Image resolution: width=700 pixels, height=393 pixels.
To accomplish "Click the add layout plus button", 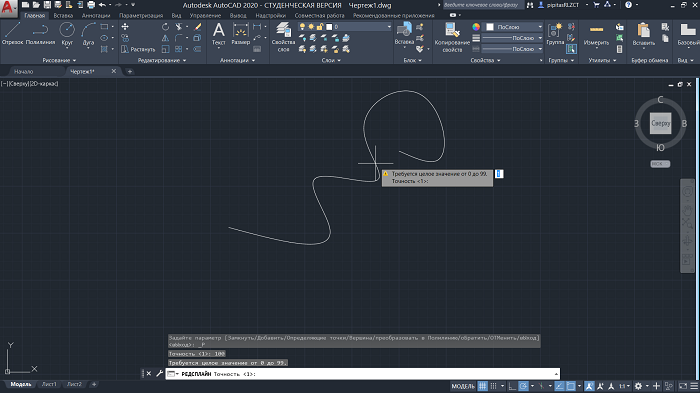I will point(94,384).
